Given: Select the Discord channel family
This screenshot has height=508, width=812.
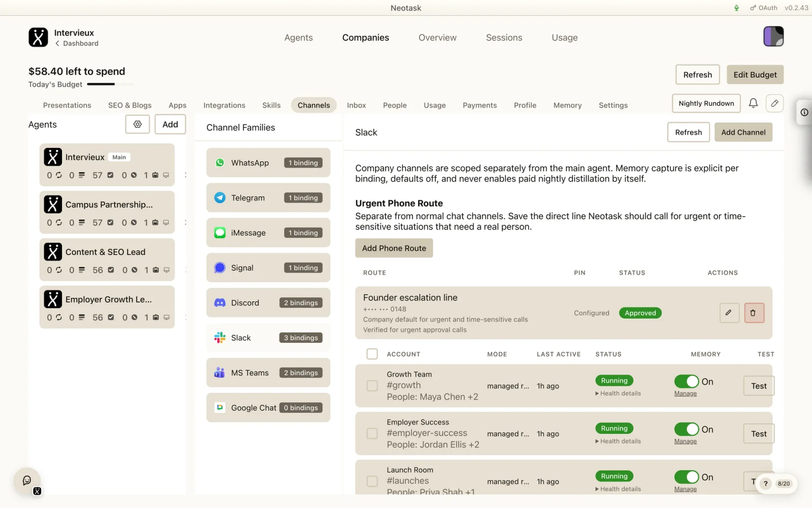Looking at the screenshot, I should (268, 303).
